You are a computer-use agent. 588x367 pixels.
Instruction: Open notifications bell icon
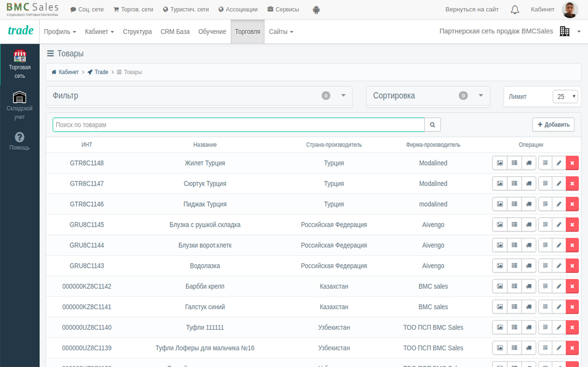click(x=515, y=10)
